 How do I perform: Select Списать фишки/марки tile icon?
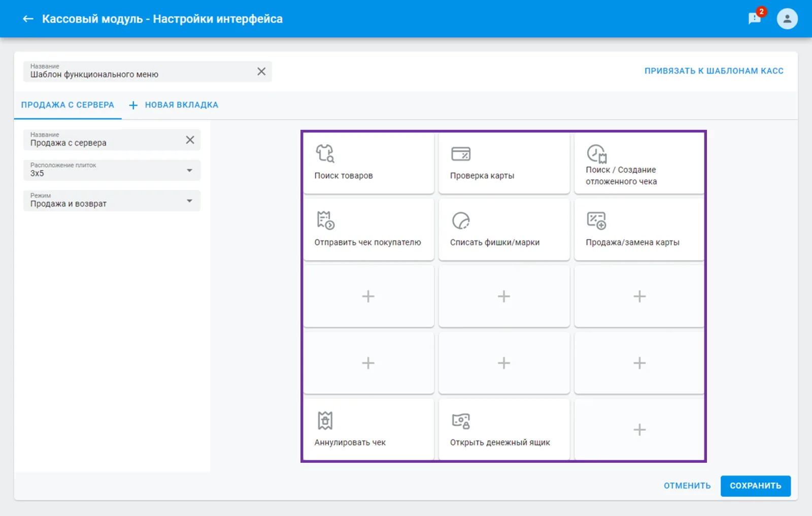point(461,221)
